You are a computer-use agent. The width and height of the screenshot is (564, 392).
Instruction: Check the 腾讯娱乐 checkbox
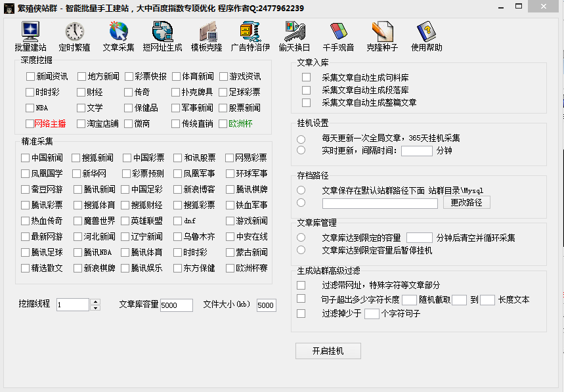point(125,268)
